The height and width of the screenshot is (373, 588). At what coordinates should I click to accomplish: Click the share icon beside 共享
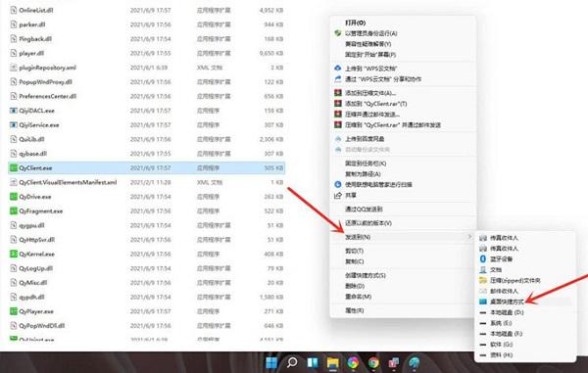tap(338, 195)
